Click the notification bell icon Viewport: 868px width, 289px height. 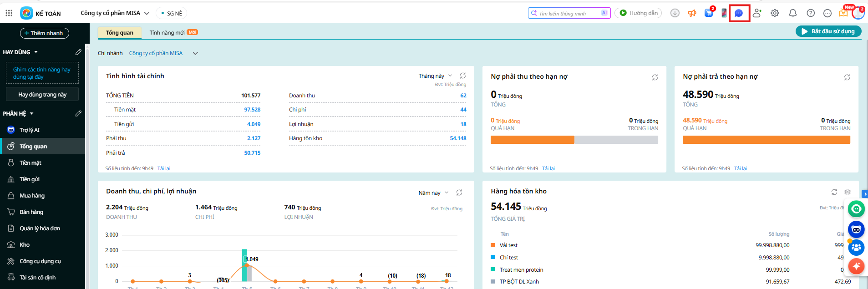pos(792,13)
